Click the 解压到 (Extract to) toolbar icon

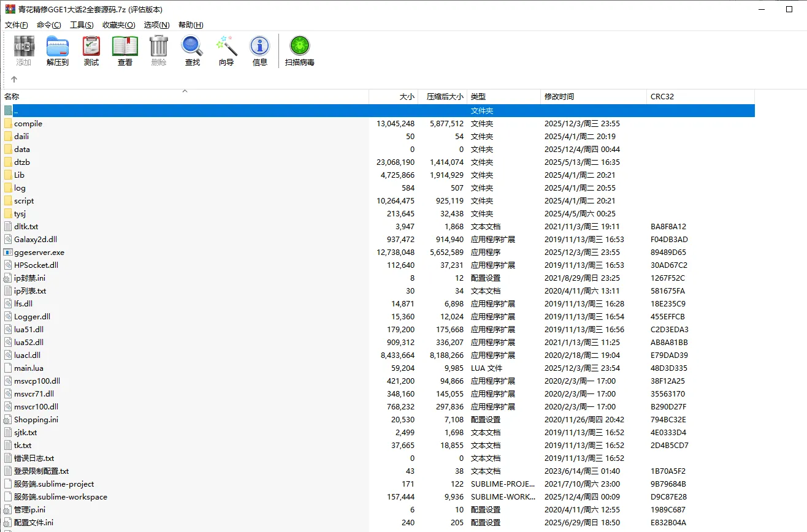coord(58,46)
